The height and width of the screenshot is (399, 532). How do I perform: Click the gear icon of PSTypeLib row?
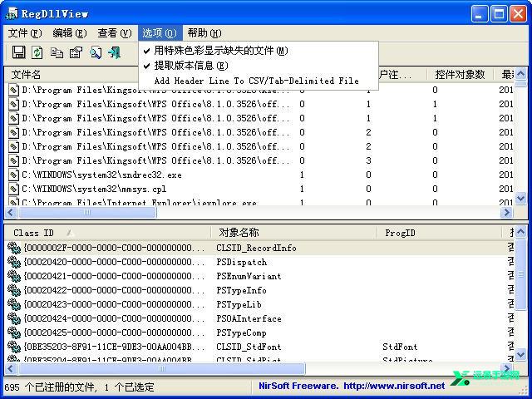[x=14, y=304]
